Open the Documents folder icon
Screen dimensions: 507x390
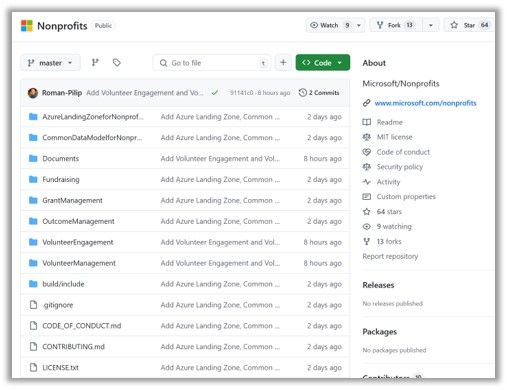[x=33, y=158]
